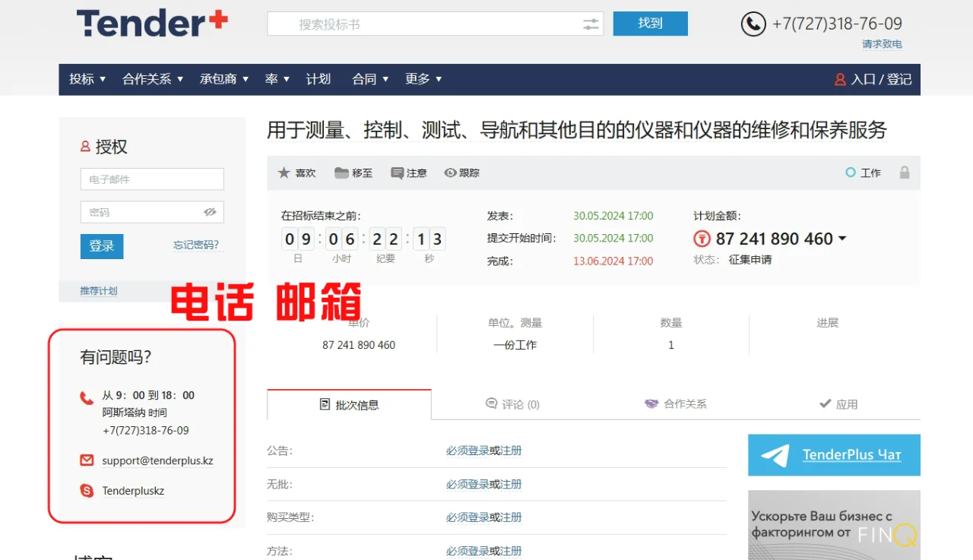This screenshot has height=560, width=973.
Task: Click the email icon beside support@tenderplus.kz
Action: pos(86,460)
